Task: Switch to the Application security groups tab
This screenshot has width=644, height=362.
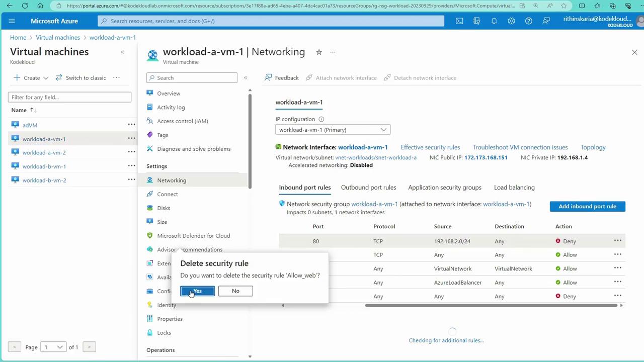Action: 445,188
